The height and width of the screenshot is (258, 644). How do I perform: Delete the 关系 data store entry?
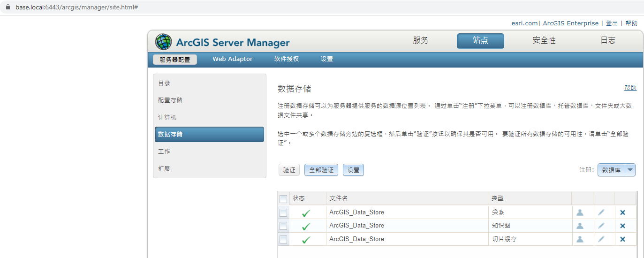coord(622,212)
